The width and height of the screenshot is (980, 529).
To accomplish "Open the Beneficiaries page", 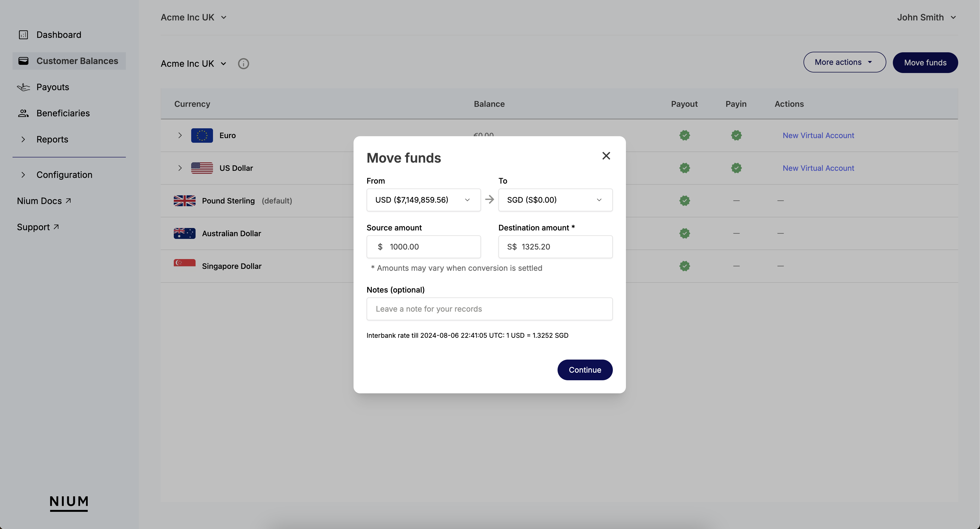I will 63,113.
